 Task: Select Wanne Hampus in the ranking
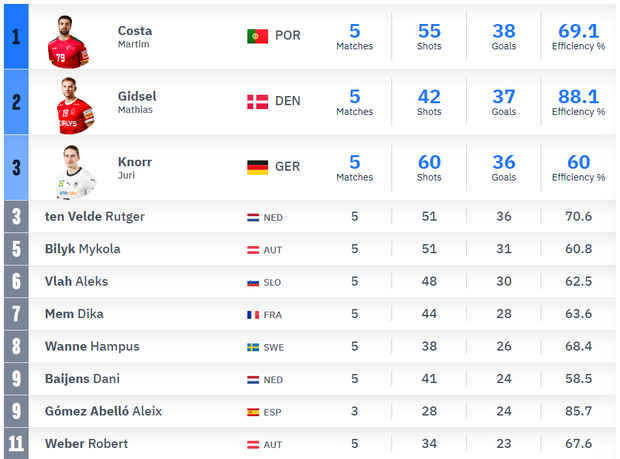(x=92, y=346)
